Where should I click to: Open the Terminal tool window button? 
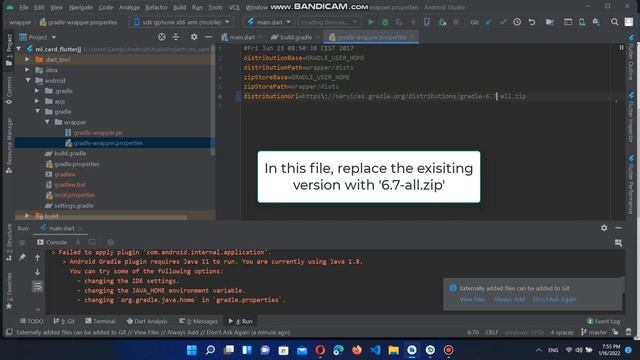100,321
